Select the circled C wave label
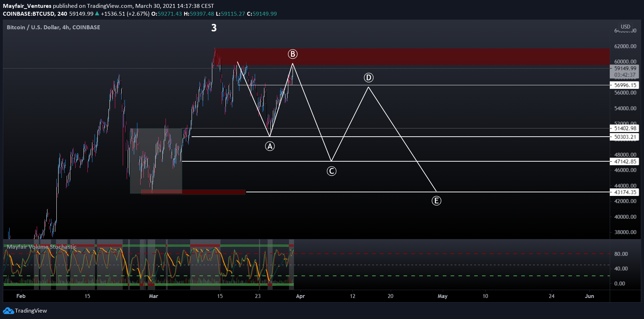The width and height of the screenshot is (644, 319). click(331, 171)
